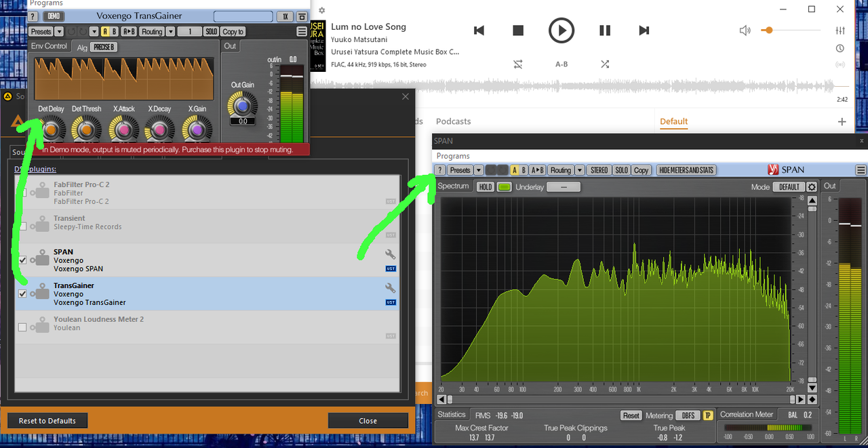Image resolution: width=868 pixels, height=448 pixels.
Task: Click the Out Gain knob
Action: [242, 104]
